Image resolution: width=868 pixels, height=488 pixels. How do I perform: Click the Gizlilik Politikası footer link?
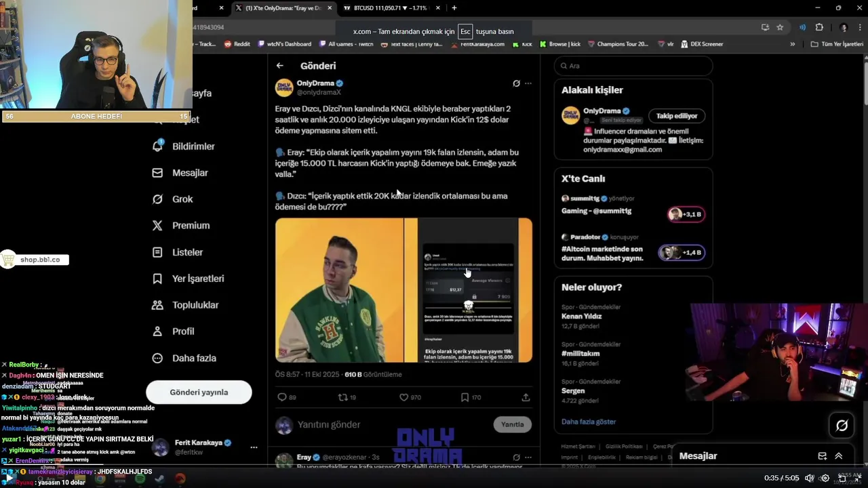pos(623,447)
